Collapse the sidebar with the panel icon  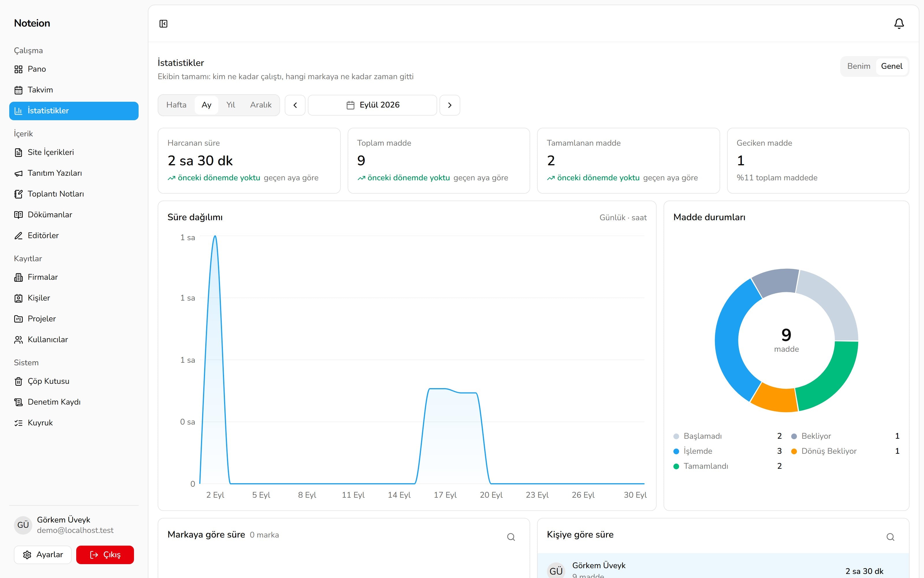(x=163, y=24)
